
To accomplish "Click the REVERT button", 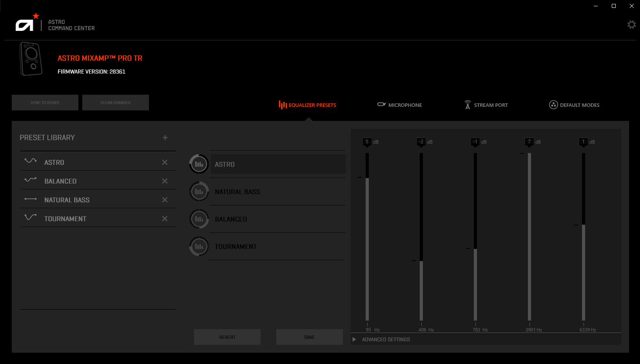I will click(227, 337).
